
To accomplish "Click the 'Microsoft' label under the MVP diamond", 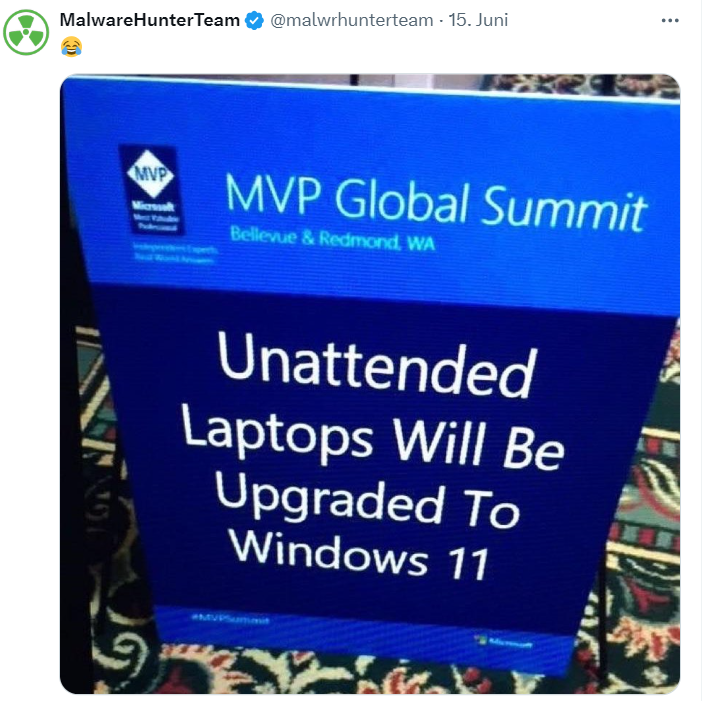I will click(152, 206).
